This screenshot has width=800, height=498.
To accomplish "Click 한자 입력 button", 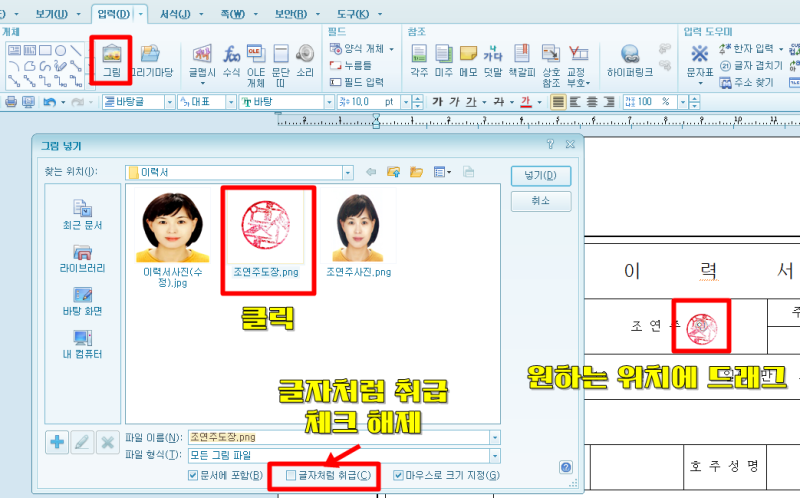I will click(x=746, y=48).
